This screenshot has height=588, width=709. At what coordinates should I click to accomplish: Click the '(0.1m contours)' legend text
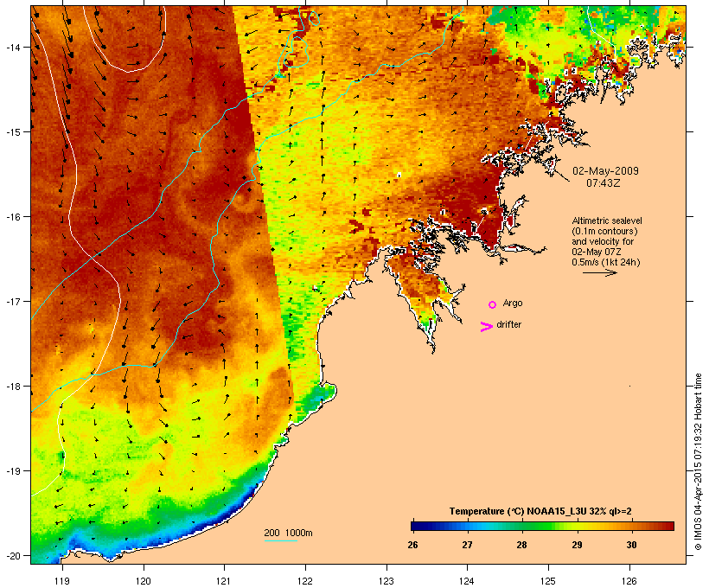pyautogui.click(x=605, y=231)
